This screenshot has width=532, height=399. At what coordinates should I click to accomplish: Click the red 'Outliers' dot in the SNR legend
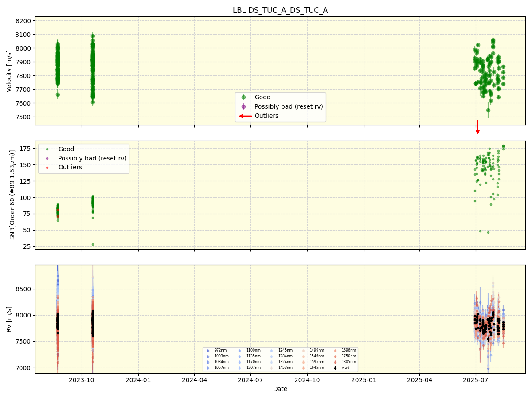47,168
